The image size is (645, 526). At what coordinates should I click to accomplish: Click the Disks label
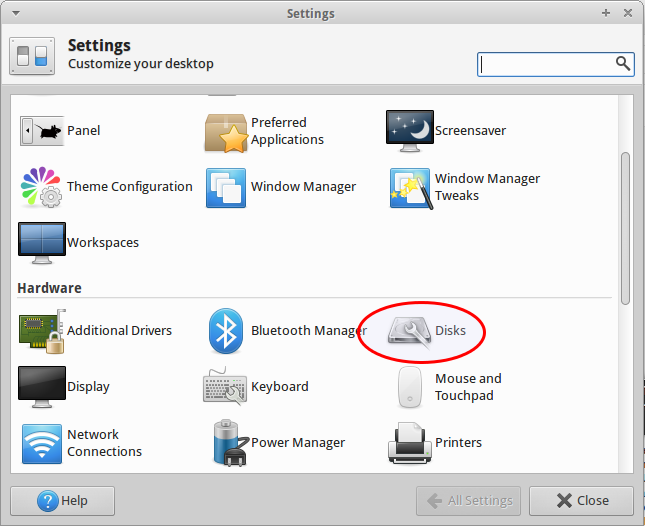click(x=450, y=331)
